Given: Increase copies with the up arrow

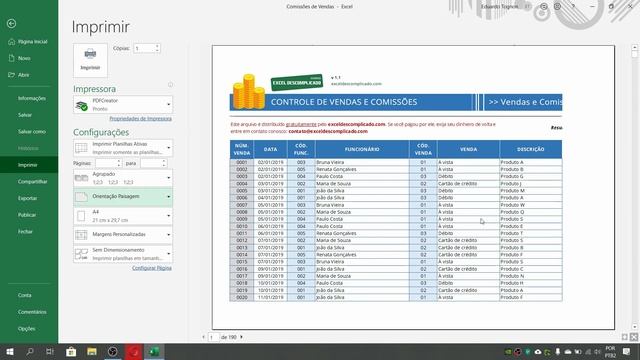Looking at the screenshot, I should (158, 46).
